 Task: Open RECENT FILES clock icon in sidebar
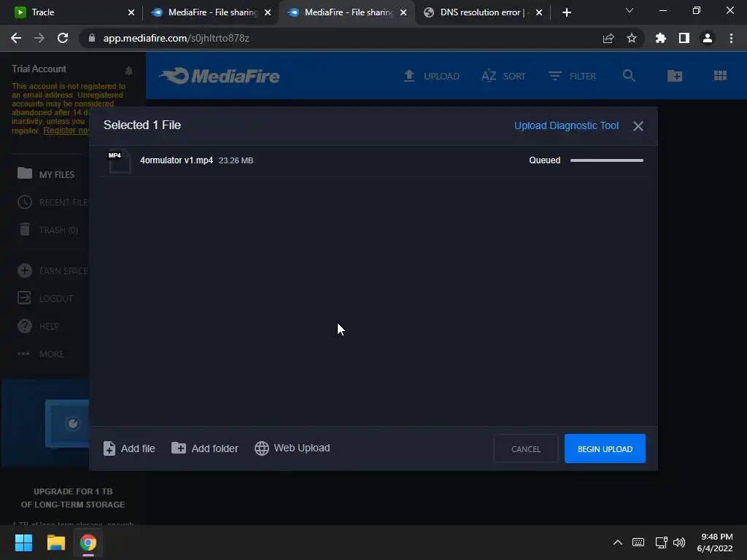(x=25, y=203)
